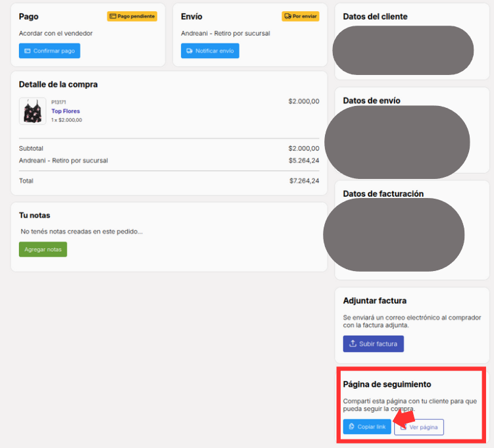Click the Total amount $7.264,24

304,181
